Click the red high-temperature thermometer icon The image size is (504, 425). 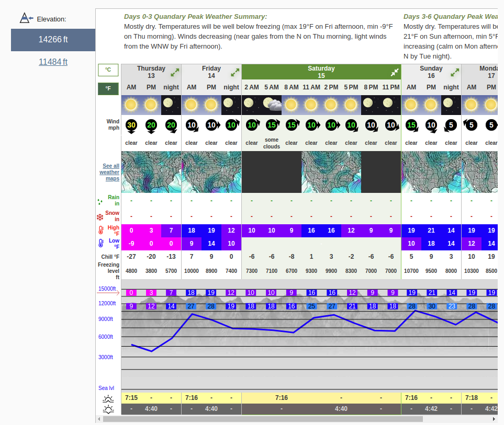(x=101, y=230)
